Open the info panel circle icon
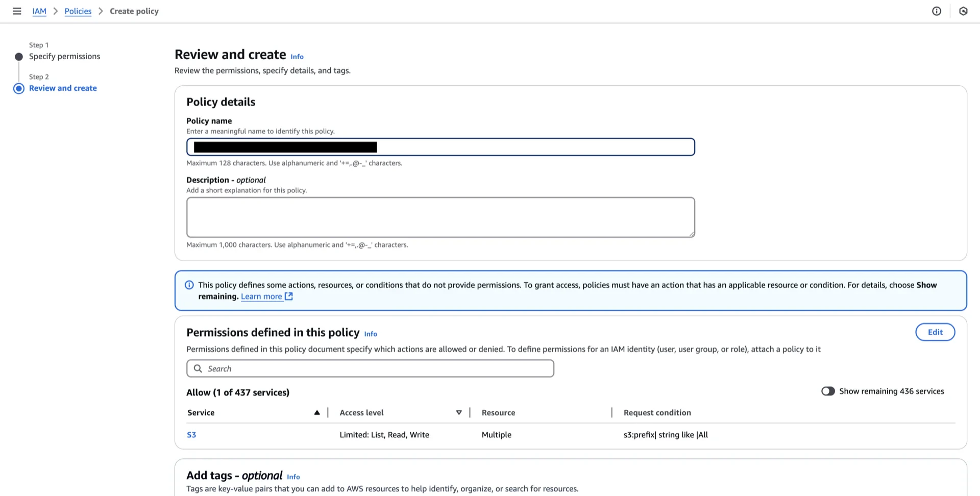The image size is (980, 496). 937,11
